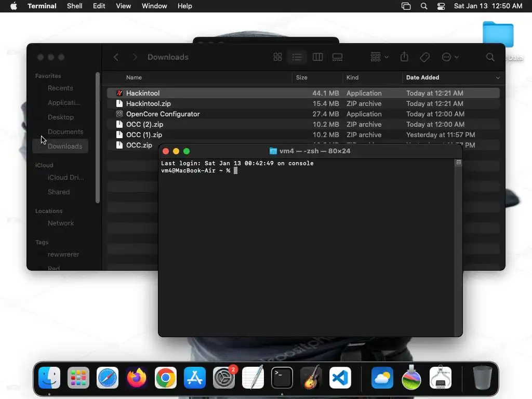Open System Settings with badge in Dock
Screen dimensions: 532x399
click(224, 378)
